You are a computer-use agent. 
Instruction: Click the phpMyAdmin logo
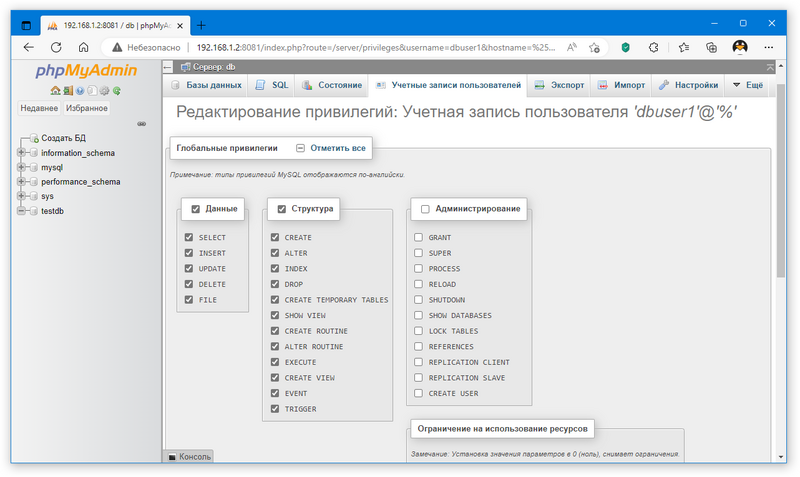point(86,70)
